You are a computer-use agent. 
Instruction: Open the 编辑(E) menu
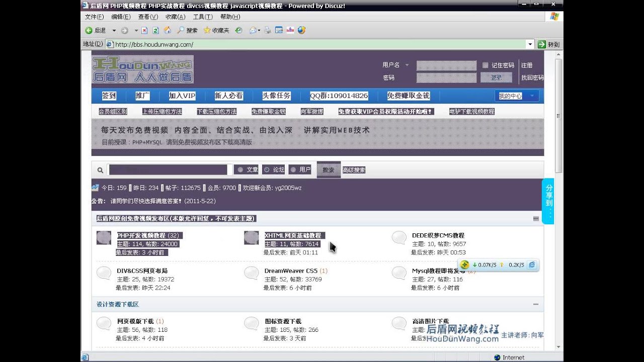coord(121,17)
